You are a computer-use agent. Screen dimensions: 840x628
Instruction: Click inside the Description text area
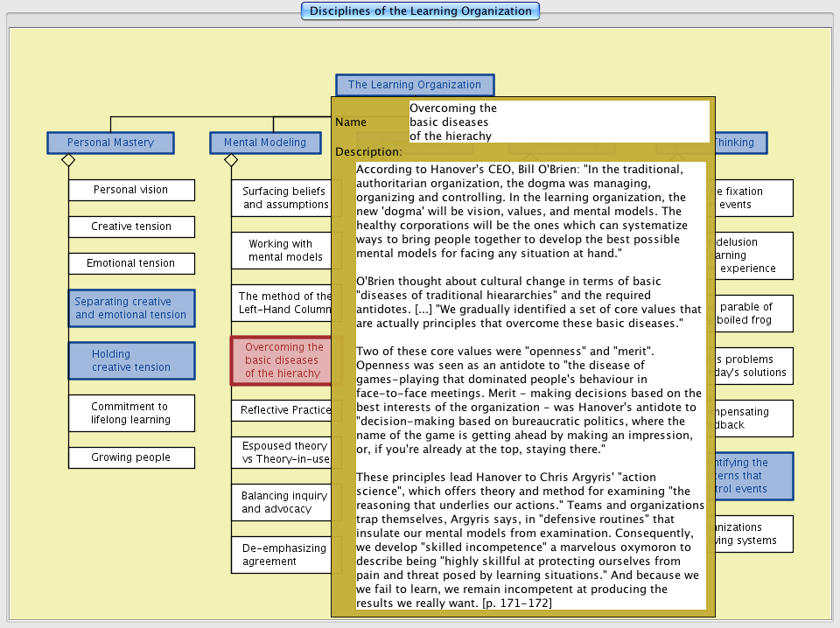coord(530,385)
